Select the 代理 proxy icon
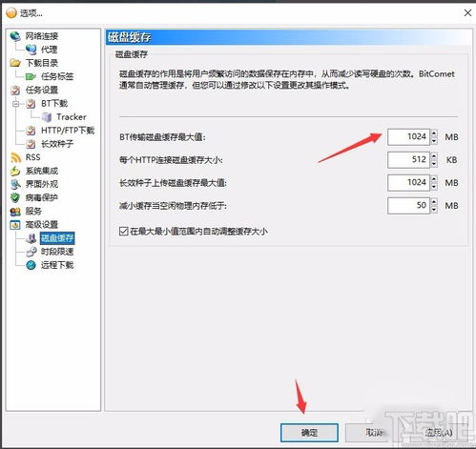This screenshot has height=449, width=476. tap(31, 50)
